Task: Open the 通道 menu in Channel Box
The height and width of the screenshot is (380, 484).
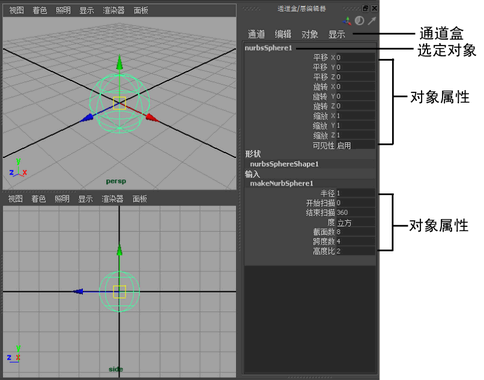Action: pyautogui.click(x=256, y=34)
